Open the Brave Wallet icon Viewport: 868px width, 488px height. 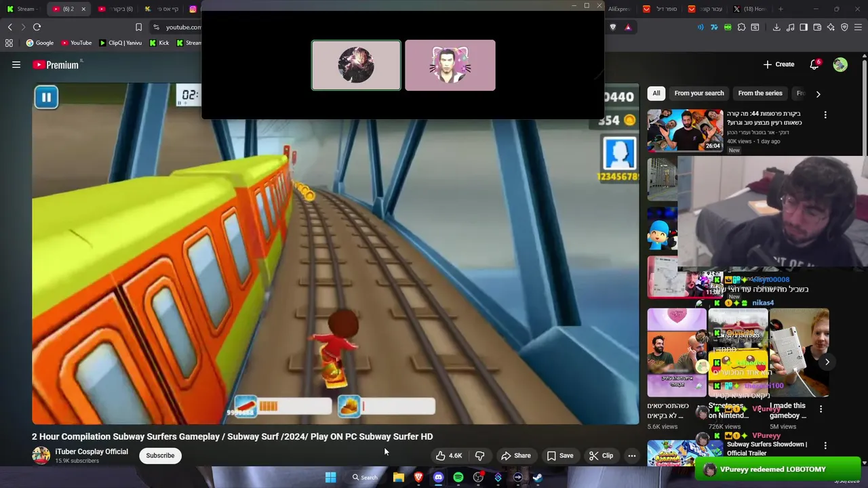[x=817, y=27]
